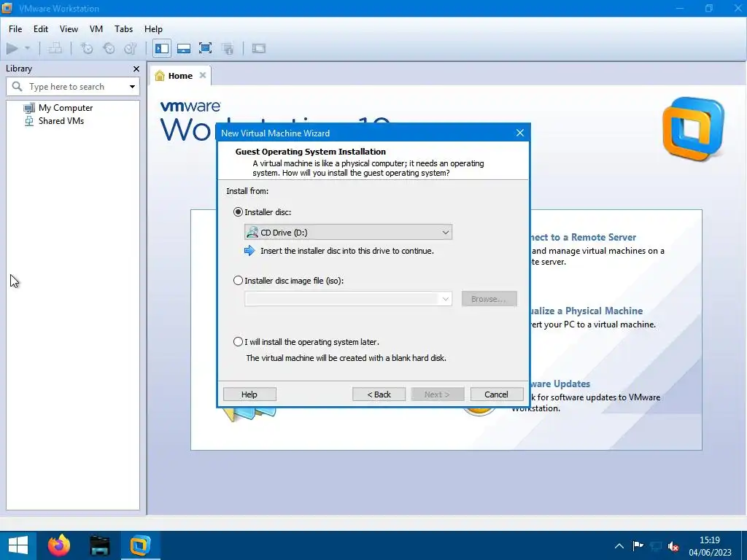Click the VMware Workstation logo icon

(x=693, y=129)
